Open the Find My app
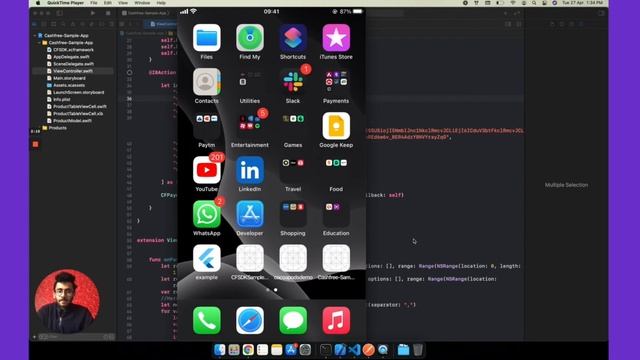Image resolution: width=640 pixels, height=360 pixels. coord(250,38)
